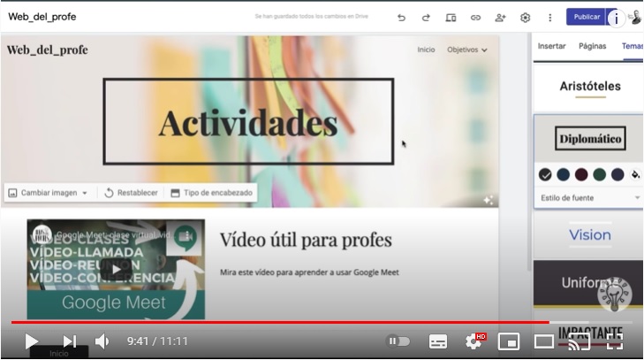The height and width of the screenshot is (360, 644).
Task: Select the Vision theme
Action: tap(590, 235)
